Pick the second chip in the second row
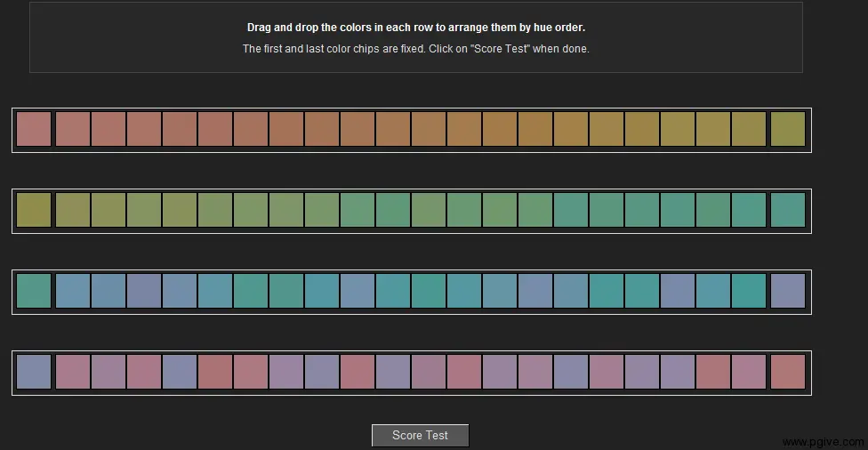 click(73, 210)
